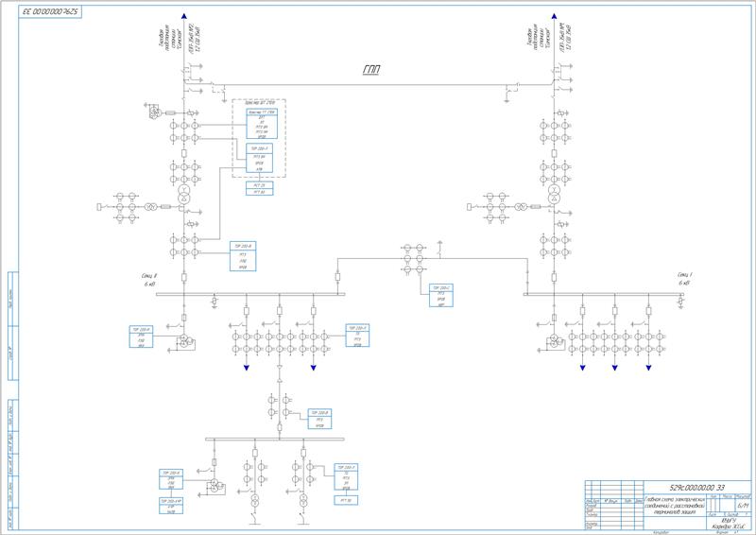Select the left main power transformer symbol
Viewport: 756px width, 535px height.
[183, 194]
